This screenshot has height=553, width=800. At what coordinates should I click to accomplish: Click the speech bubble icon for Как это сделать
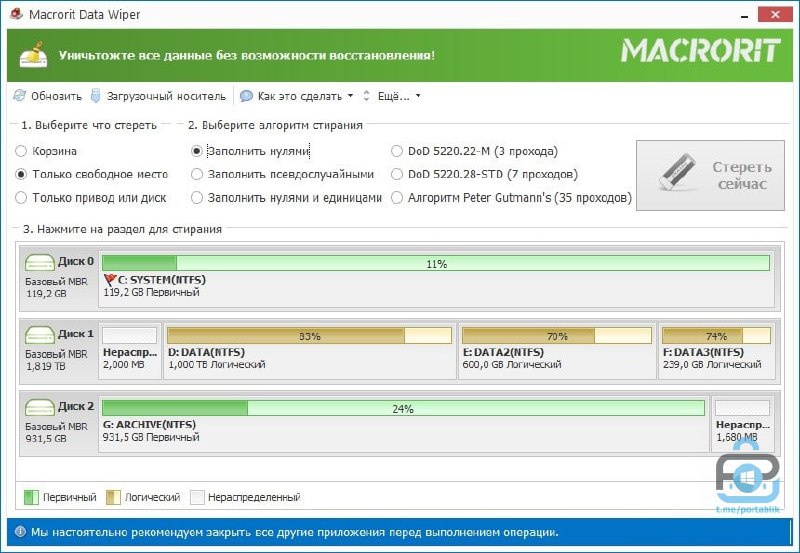[246, 96]
